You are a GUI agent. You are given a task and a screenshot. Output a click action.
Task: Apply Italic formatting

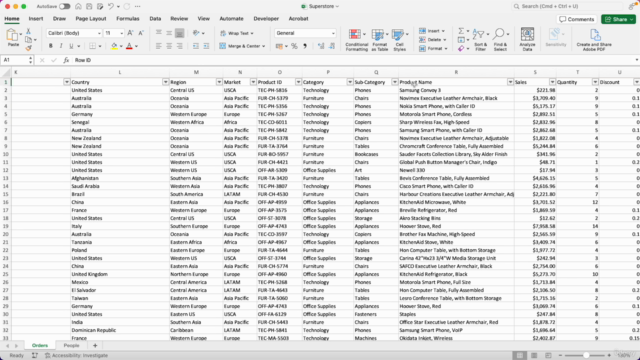pos(61,46)
